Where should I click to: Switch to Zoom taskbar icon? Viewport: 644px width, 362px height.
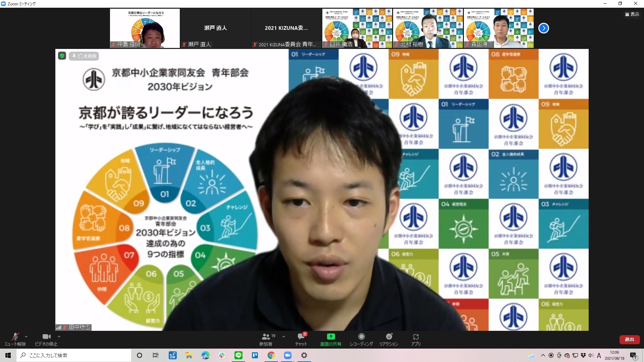[288, 355]
